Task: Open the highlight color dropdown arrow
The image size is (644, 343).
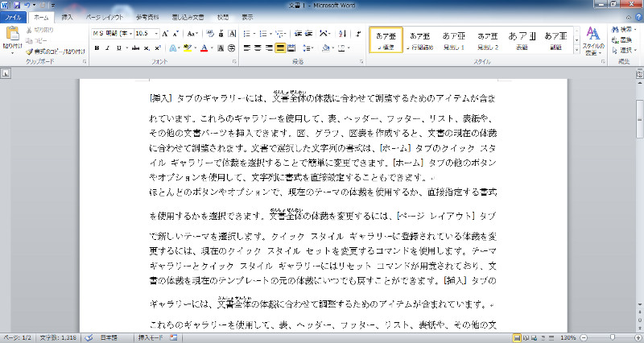Action: click(x=195, y=48)
